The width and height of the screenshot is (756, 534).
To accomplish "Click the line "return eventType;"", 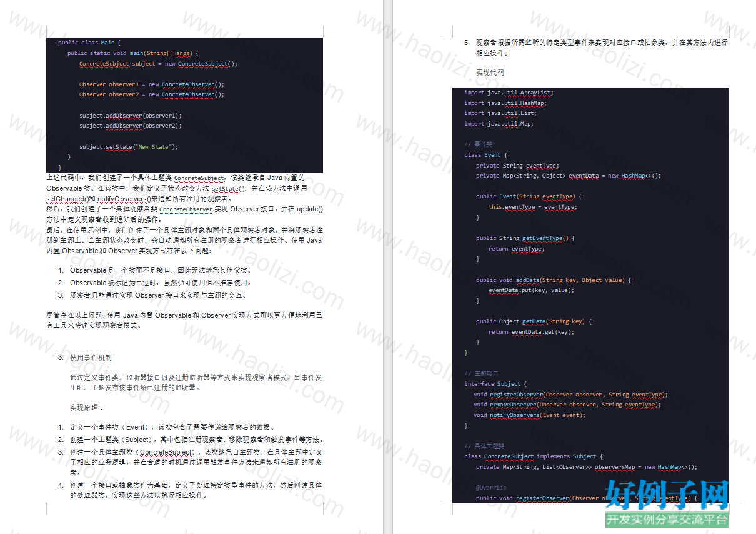I will (517, 249).
